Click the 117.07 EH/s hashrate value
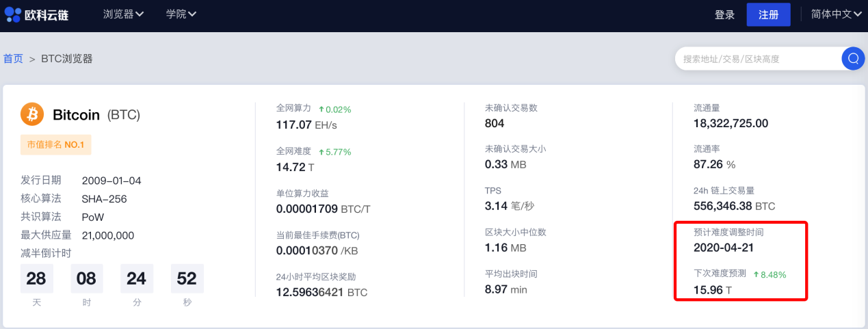This screenshot has height=329, width=868. click(306, 124)
